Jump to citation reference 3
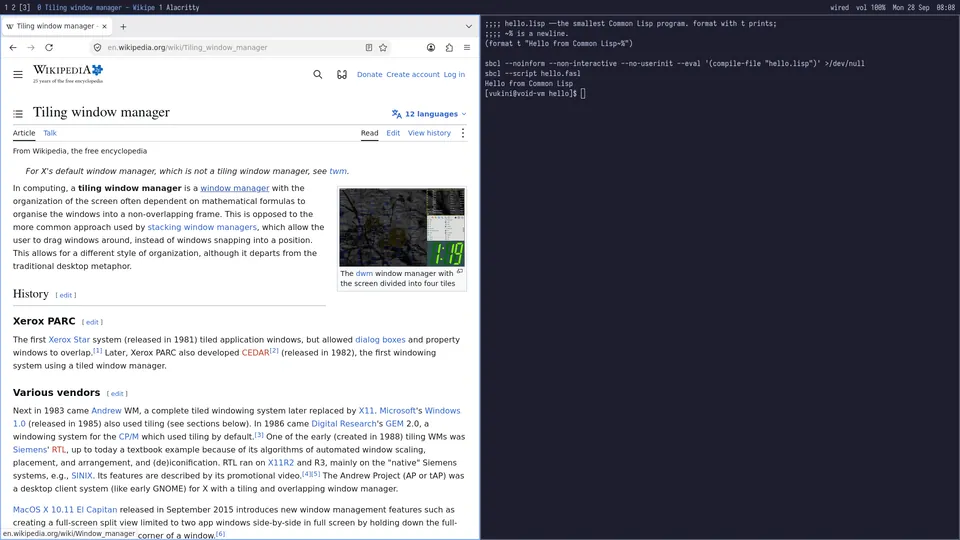The width and height of the screenshot is (960, 540). pos(259,435)
